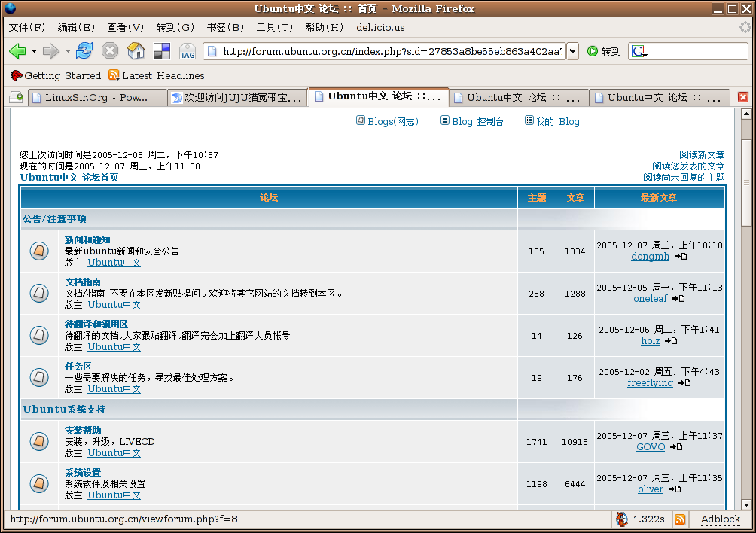Screen dimensions: 756x533
Task: Click the new tab icon
Action: [17, 97]
